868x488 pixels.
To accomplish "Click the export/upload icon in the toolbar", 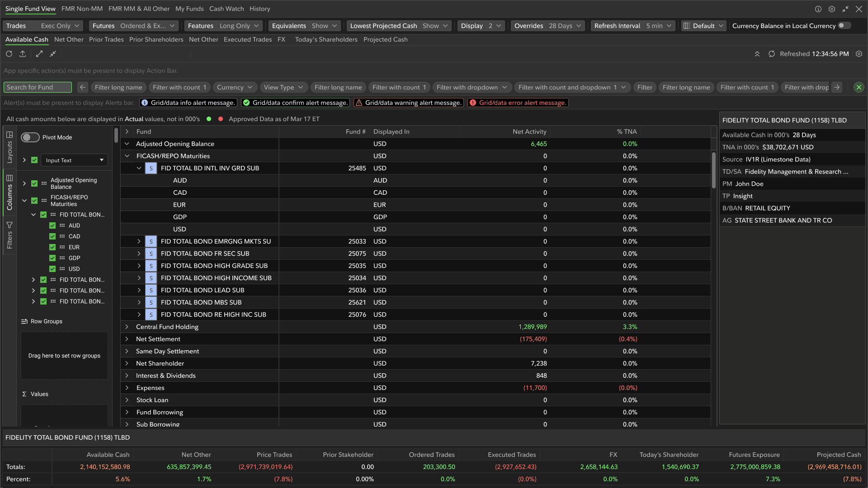I will tap(23, 54).
